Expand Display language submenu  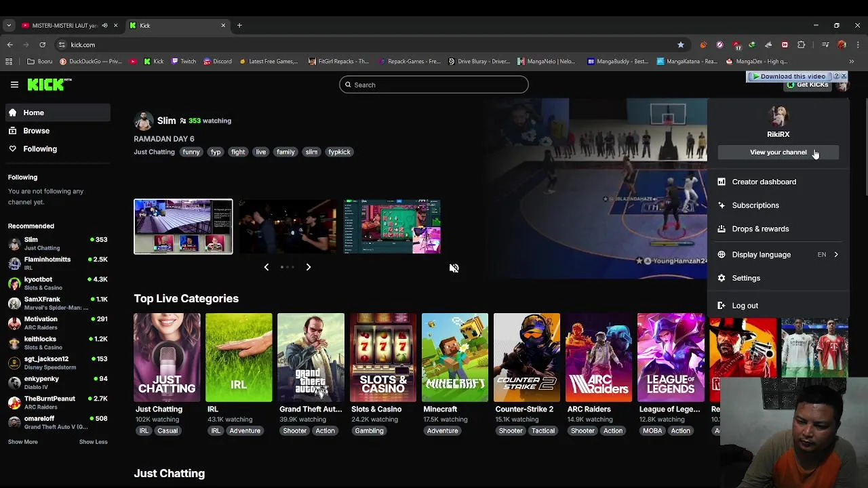[778, 255]
